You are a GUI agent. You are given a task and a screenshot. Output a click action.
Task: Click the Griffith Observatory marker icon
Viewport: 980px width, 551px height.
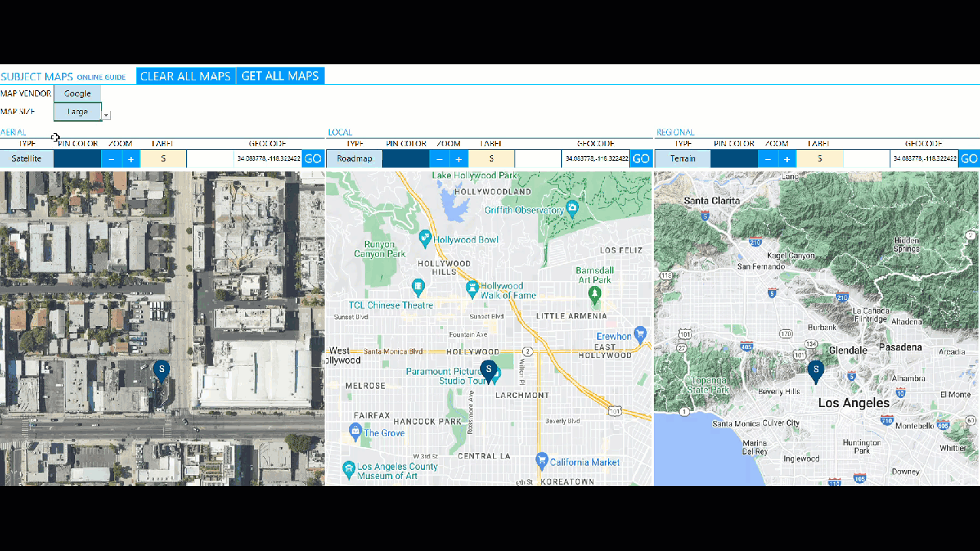click(571, 208)
